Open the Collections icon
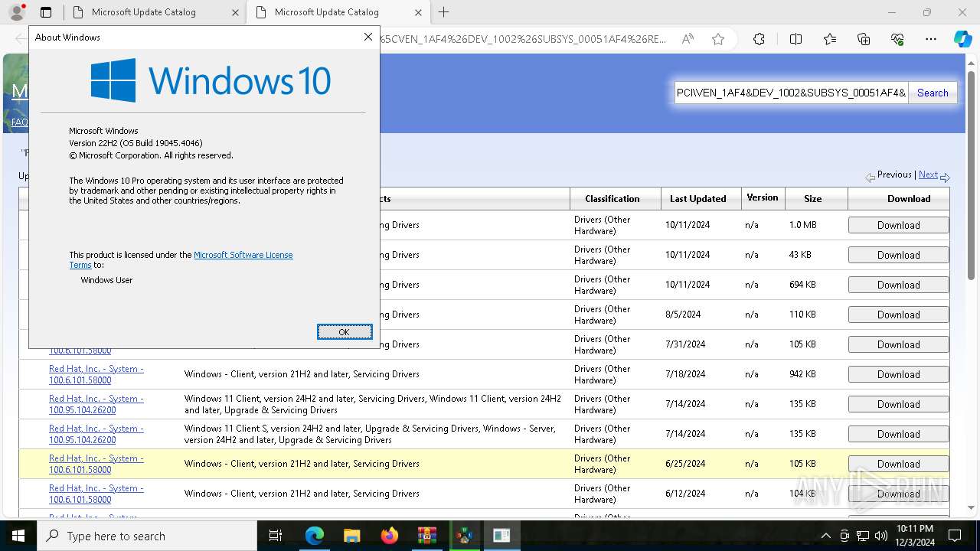Viewport: 980px width, 551px height. 864,39
